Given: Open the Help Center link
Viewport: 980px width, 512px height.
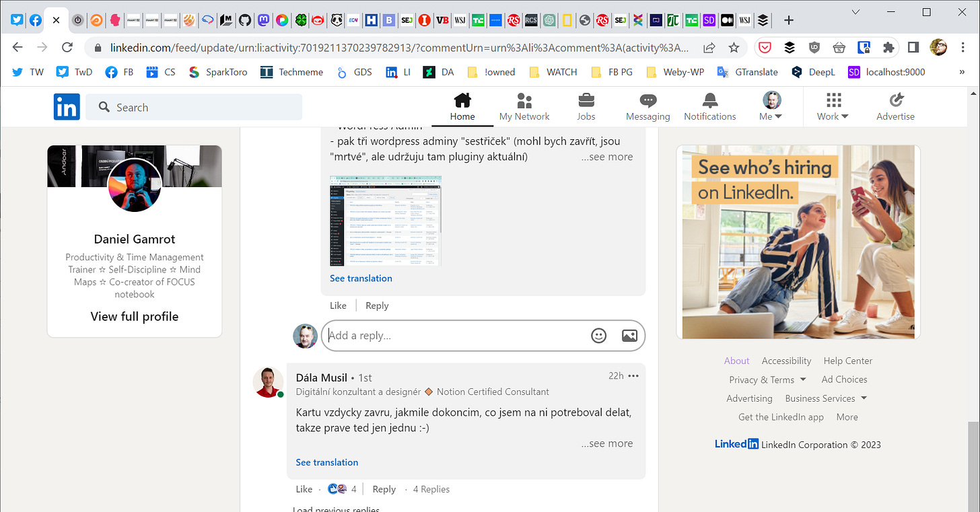Looking at the screenshot, I should (848, 361).
